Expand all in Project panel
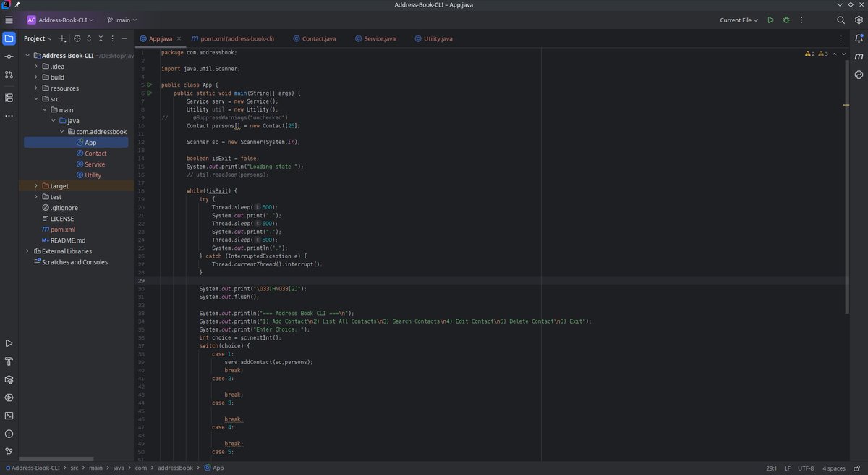 (x=89, y=38)
